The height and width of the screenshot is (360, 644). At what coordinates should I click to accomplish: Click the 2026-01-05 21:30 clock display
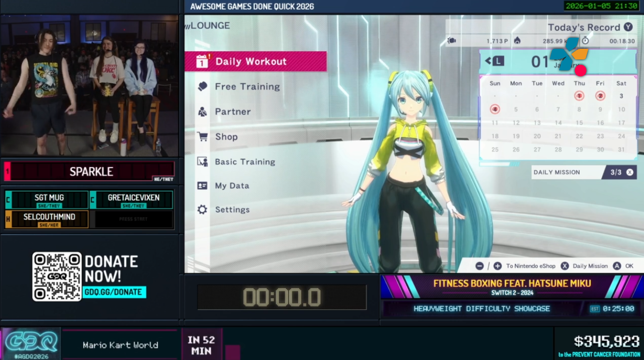point(601,6)
